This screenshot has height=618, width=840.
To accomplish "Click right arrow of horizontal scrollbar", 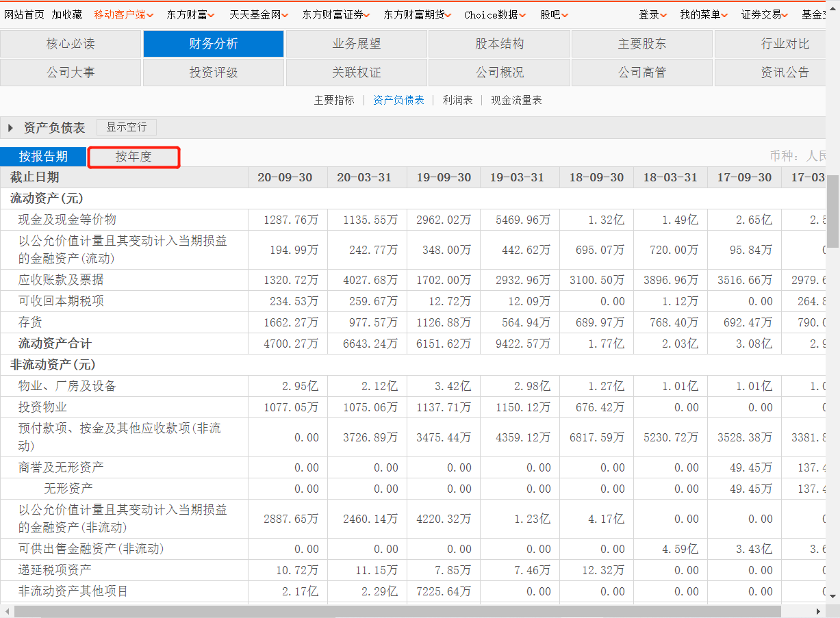I will (x=819, y=611).
